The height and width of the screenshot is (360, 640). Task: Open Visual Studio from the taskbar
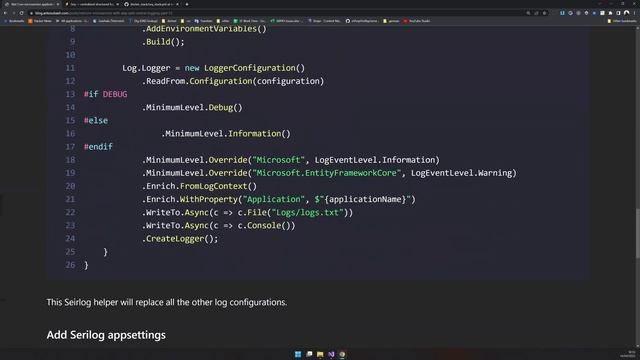[331, 354]
